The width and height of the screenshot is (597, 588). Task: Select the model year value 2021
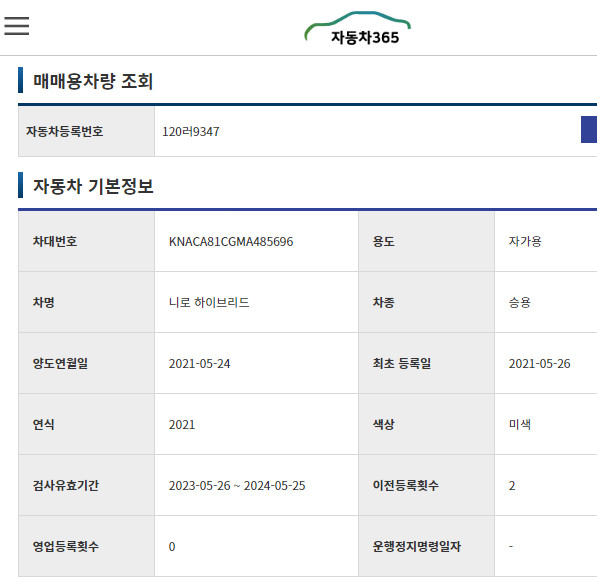click(x=182, y=425)
